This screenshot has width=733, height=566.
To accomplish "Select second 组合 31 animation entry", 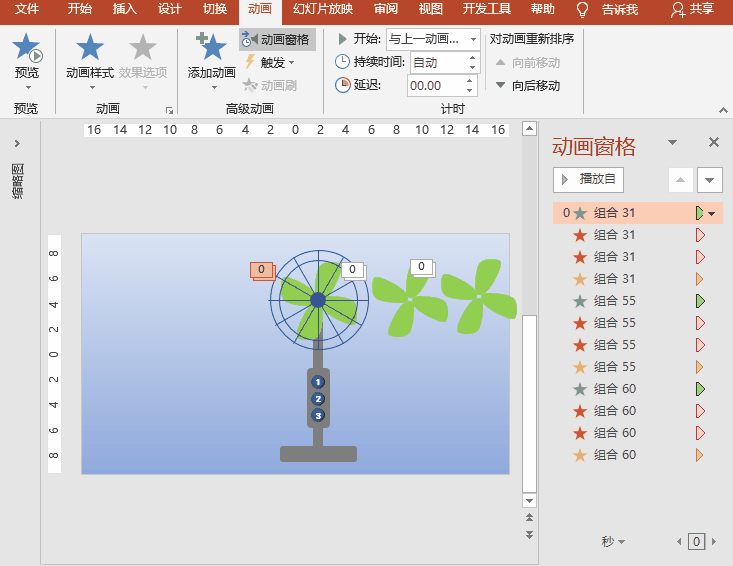I will click(x=638, y=235).
